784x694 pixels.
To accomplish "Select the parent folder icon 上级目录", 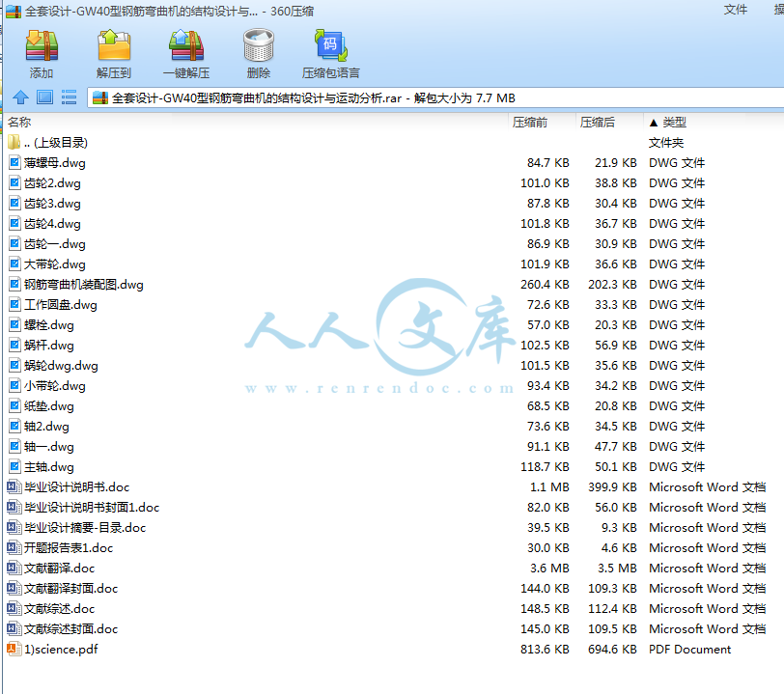I will pos(14,143).
